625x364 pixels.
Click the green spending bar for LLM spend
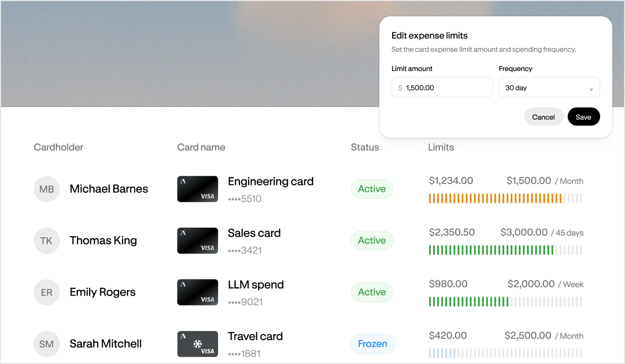tap(505, 302)
